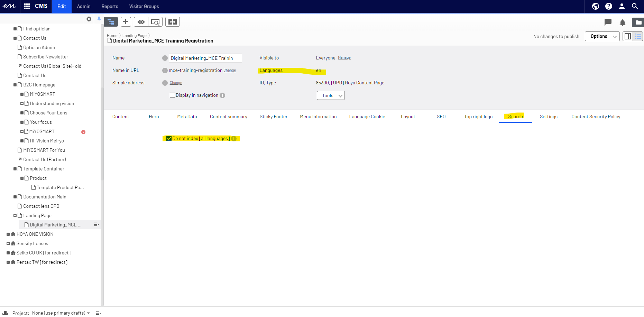Open the Tools dropdown

[x=331, y=96]
